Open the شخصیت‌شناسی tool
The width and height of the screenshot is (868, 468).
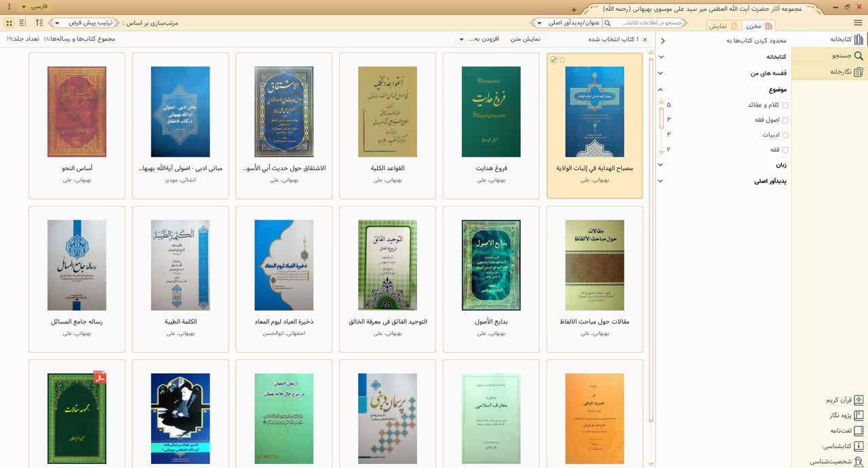837,461
